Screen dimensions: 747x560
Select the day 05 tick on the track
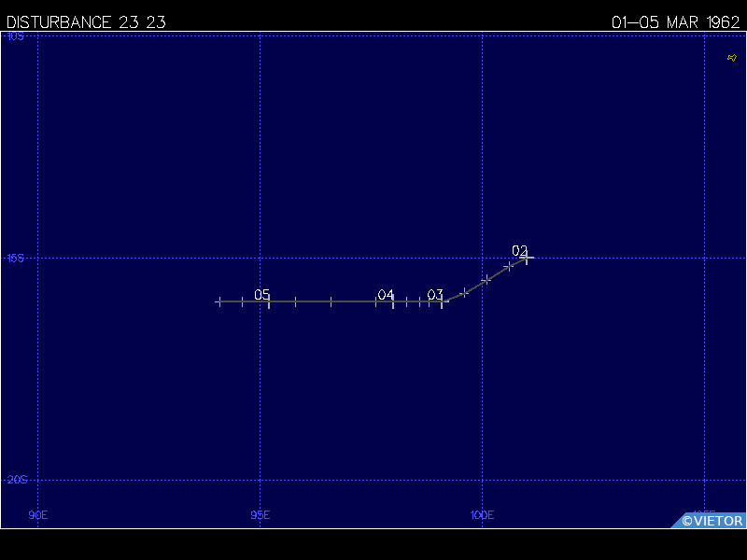tap(269, 301)
